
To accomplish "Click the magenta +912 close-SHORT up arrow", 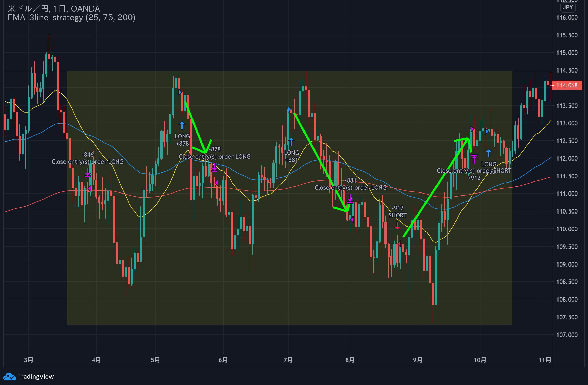I will pyautogui.click(x=474, y=159).
